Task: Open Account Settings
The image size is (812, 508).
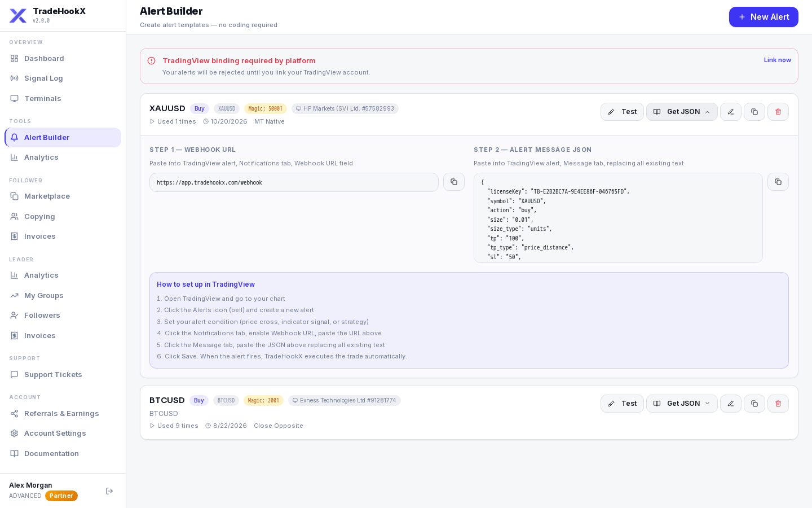Action: [63, 433]
